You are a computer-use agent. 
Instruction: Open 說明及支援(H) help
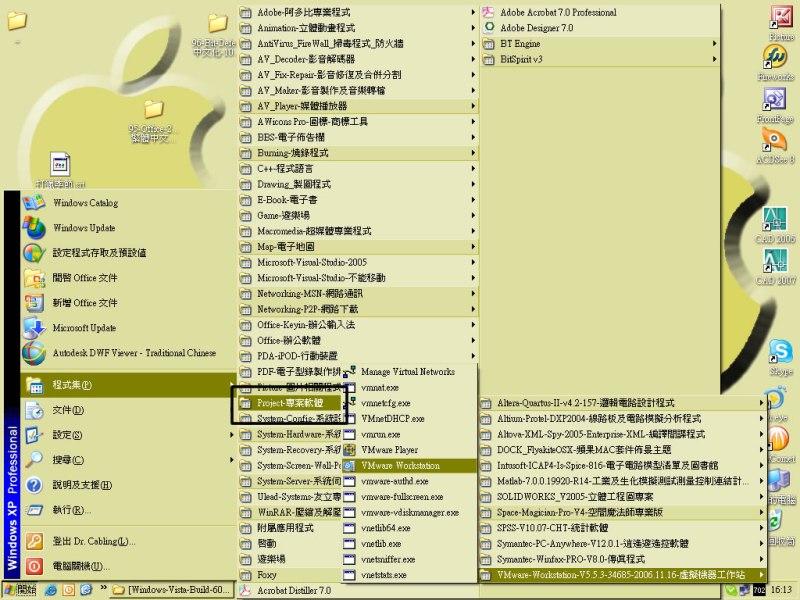point(128,485)
